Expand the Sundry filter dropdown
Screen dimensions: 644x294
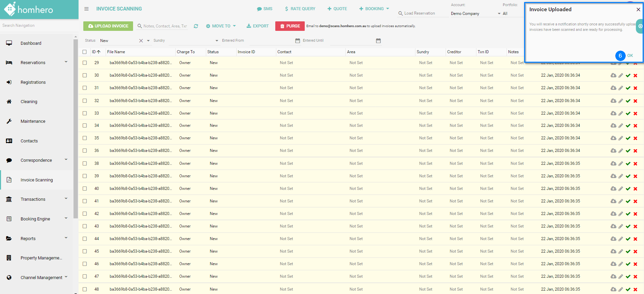click(217, 41)
